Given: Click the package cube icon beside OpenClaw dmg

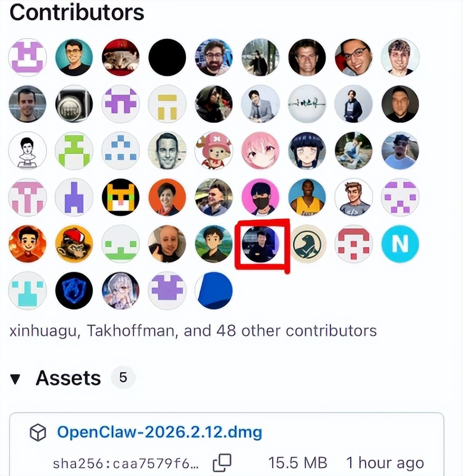Looking at the screenshot, I should (38, 432).
